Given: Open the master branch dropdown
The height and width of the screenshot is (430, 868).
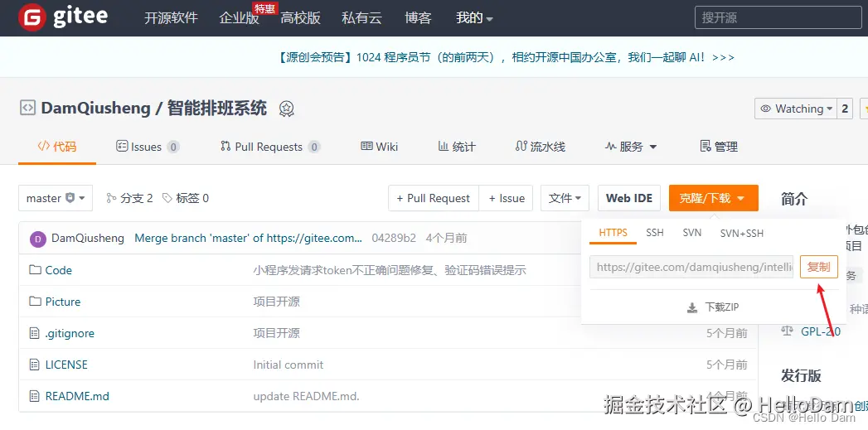Looking at the screenshot, I should [x=56, y=198].
